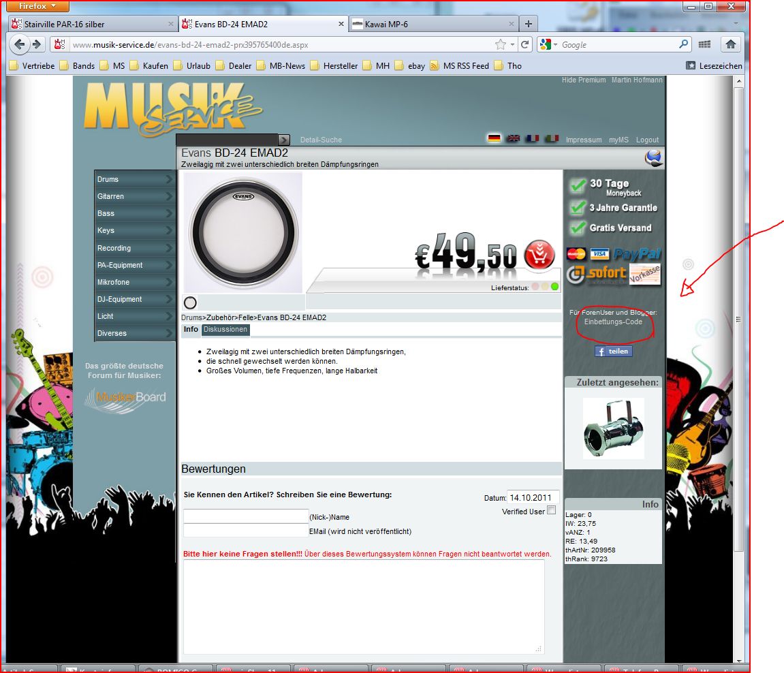The width and height of the screenshot is (784, 673).
Task: Click the Logout link
Action: pyautogui.click(x=647, y=140)
